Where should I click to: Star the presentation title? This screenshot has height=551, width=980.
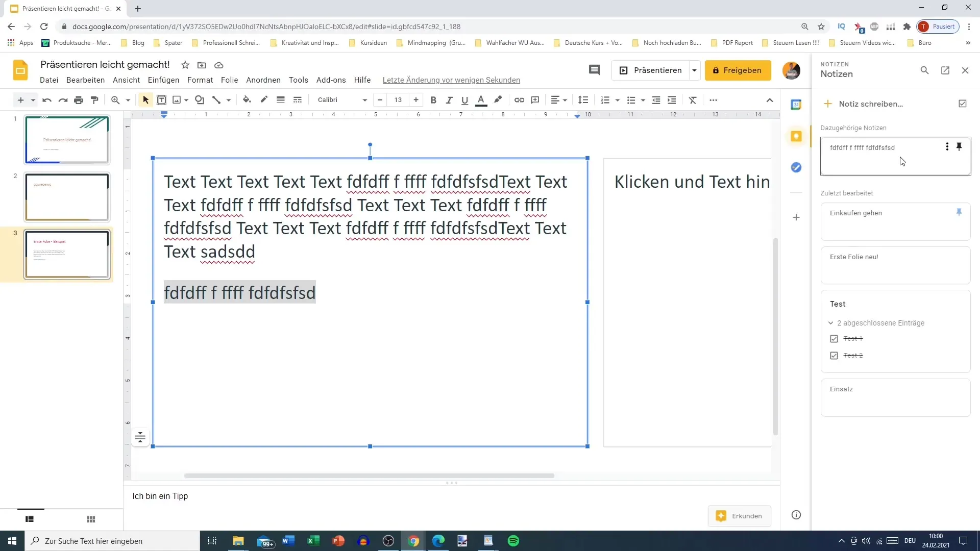click(x=185, y=65)
